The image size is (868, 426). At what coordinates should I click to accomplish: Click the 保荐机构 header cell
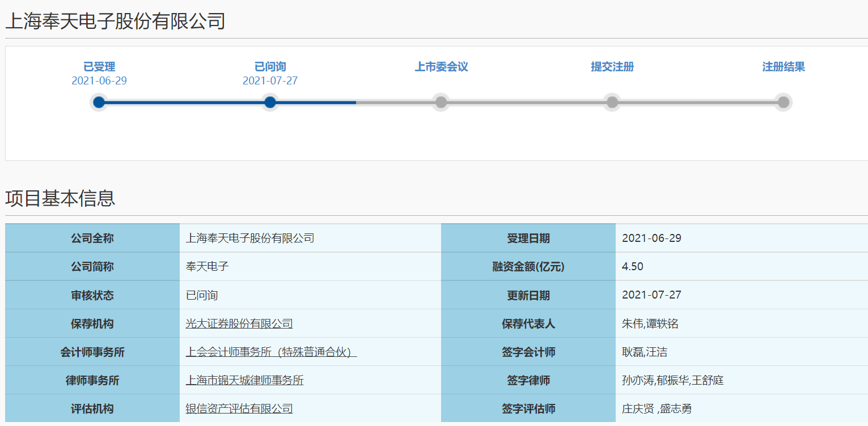(92, 323)
